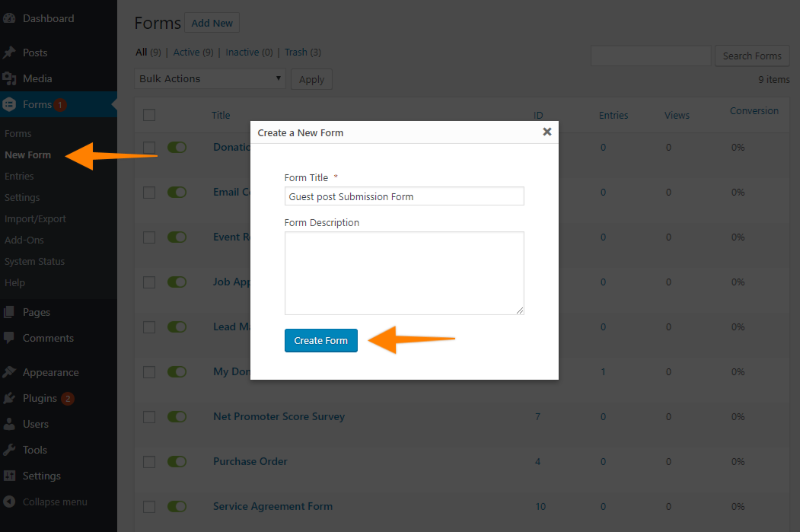This screenshot has height=532, width=800.
Task: Open the Media library icon
Action: coord(9,78)
